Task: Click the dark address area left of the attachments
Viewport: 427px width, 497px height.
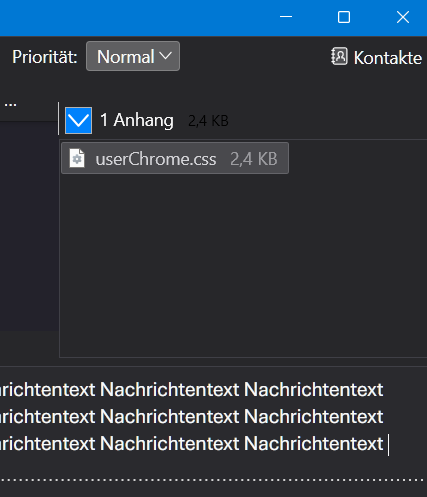Action: point(29,227)
